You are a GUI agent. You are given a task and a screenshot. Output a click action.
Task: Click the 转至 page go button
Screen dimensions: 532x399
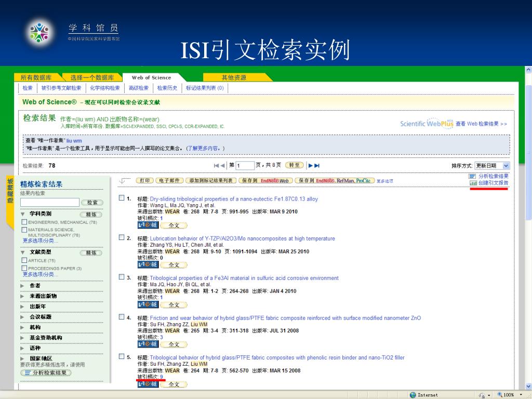[294, 165]
